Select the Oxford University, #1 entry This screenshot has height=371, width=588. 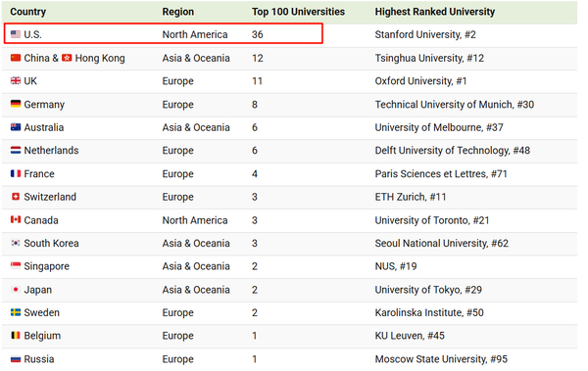(x=420, y=81)
